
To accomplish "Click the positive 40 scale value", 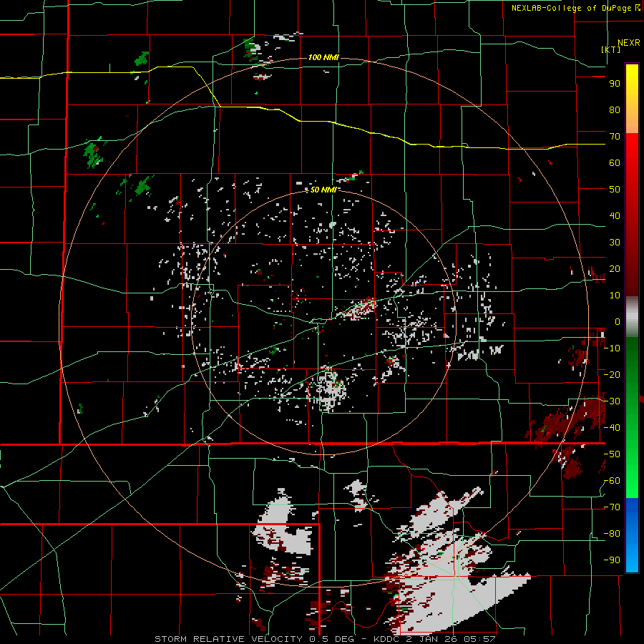I will 615,216.
